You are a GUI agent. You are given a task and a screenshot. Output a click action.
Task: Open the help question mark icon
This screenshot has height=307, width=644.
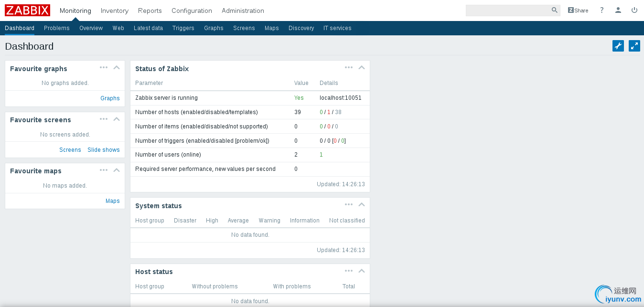[x=602, y=10]
